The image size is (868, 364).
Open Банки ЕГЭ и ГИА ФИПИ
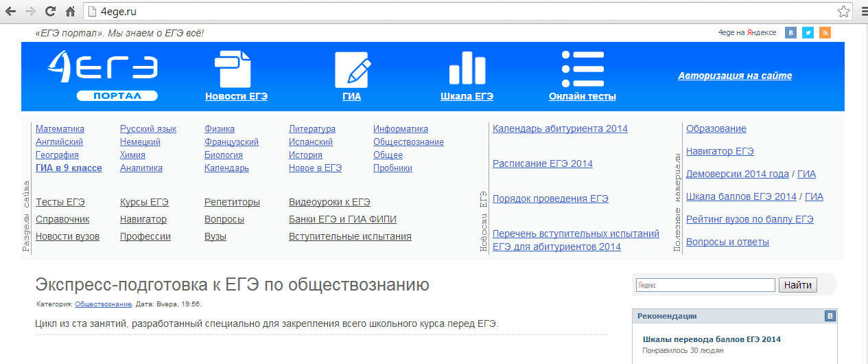pos(342,219)
